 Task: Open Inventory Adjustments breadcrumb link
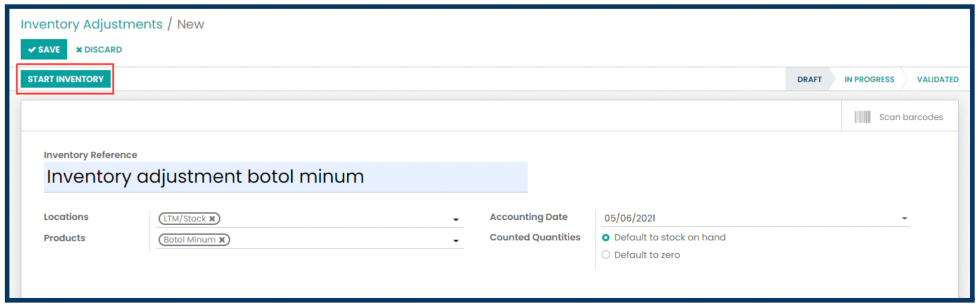click(92, 24)
